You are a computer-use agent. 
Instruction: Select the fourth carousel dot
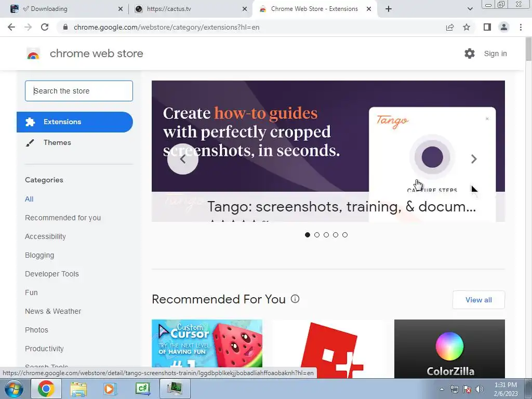[336, 235]
